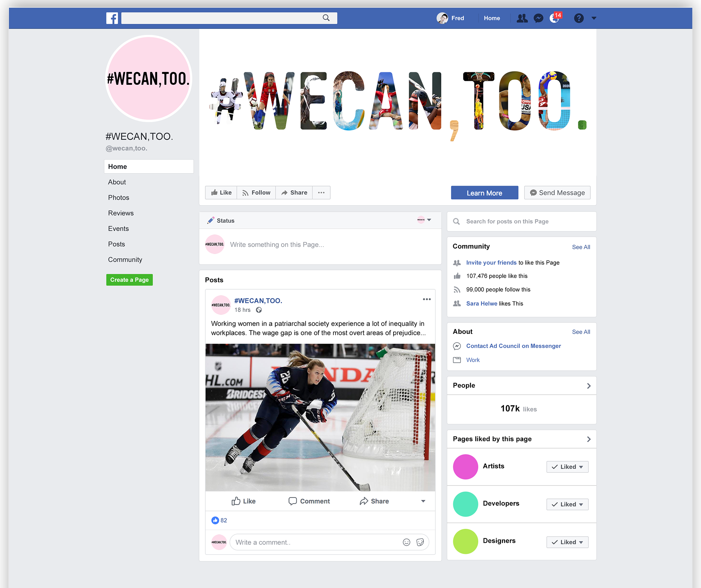Click the Learn More button
The image size is (701, 588).
484,193
